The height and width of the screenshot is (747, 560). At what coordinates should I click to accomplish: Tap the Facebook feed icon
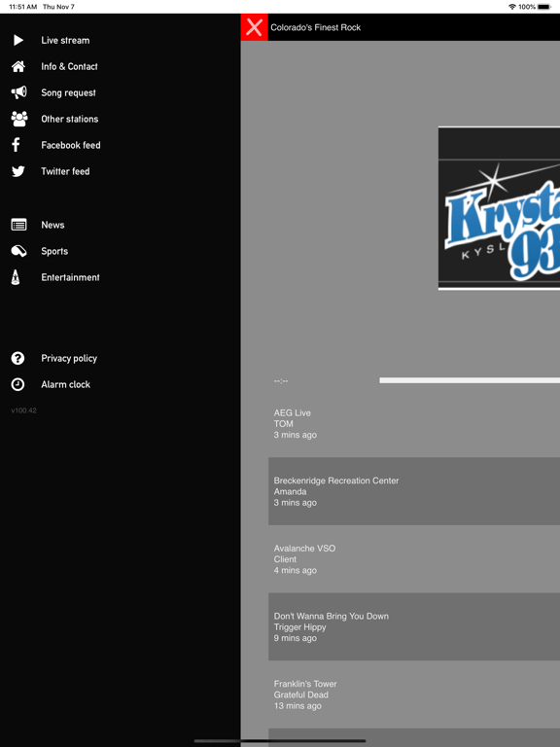click(16, 145)
